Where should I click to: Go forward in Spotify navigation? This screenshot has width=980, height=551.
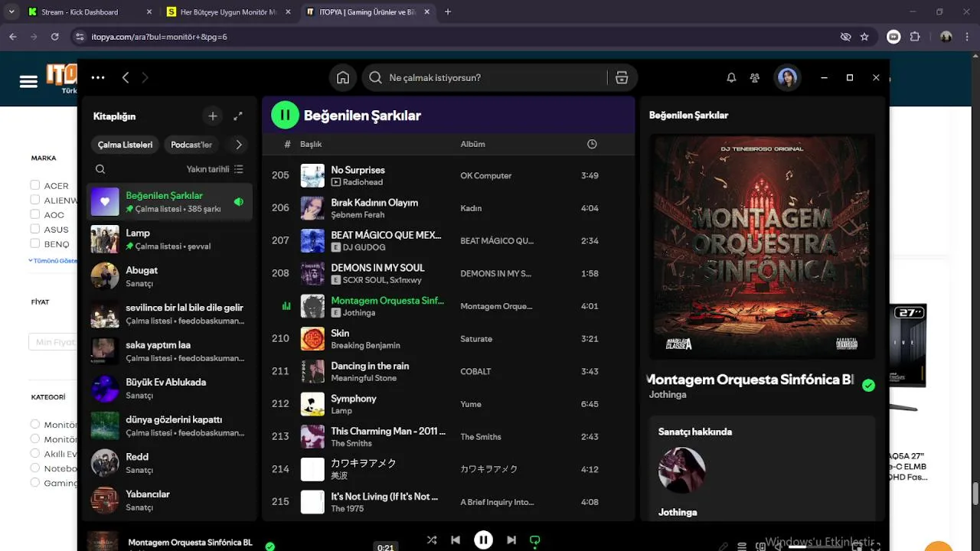coord(145,77)
